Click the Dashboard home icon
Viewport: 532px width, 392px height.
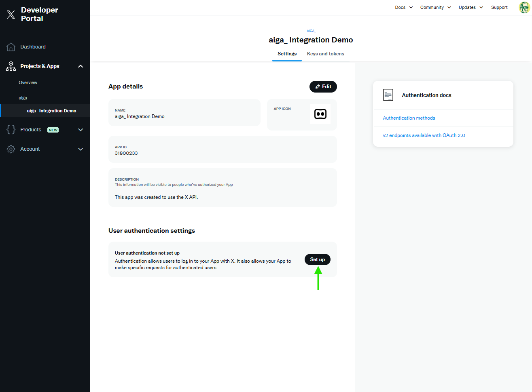(11, 47)
